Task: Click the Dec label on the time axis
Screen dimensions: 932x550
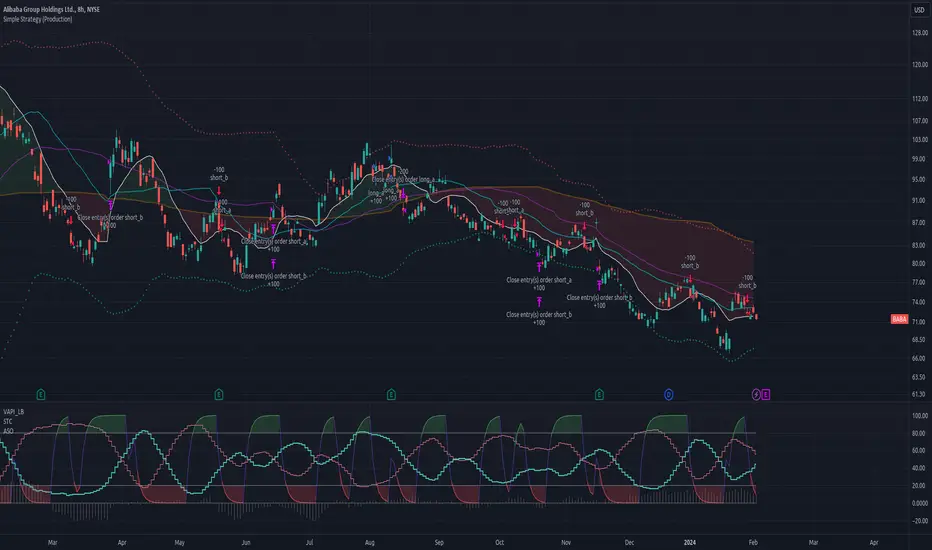Action: coord(629,542)
